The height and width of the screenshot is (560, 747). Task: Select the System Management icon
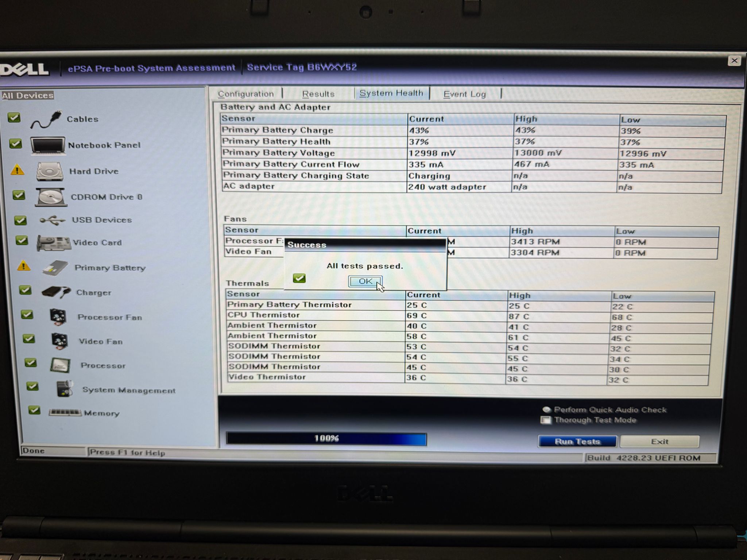(65, 389)
